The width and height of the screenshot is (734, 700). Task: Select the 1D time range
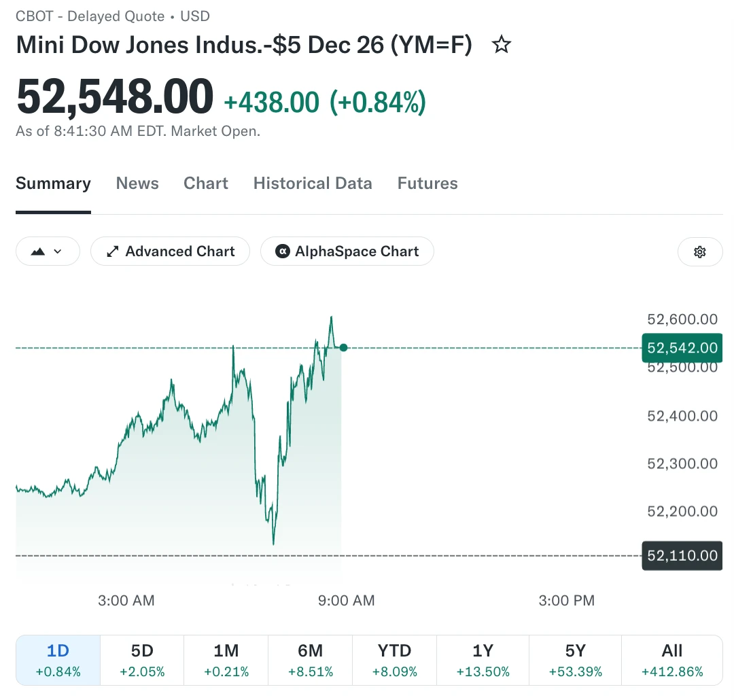58,660
